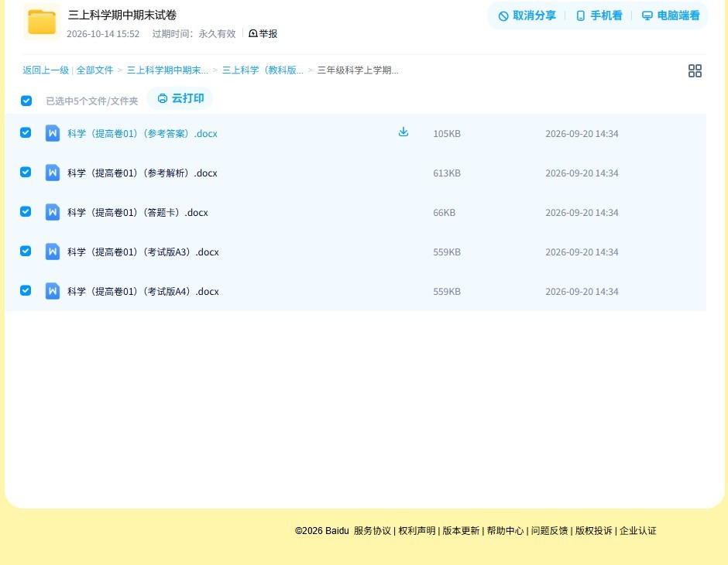Click Word icon of 答题卡 file
The width and height of the screenshot is (728, 565).
pyautogui.click(x=53, y=212)
